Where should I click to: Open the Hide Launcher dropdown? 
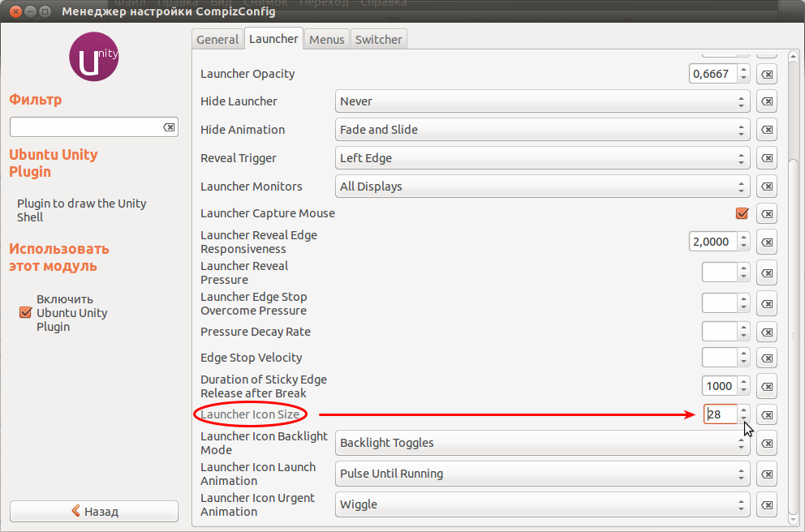tap(542, 101)
